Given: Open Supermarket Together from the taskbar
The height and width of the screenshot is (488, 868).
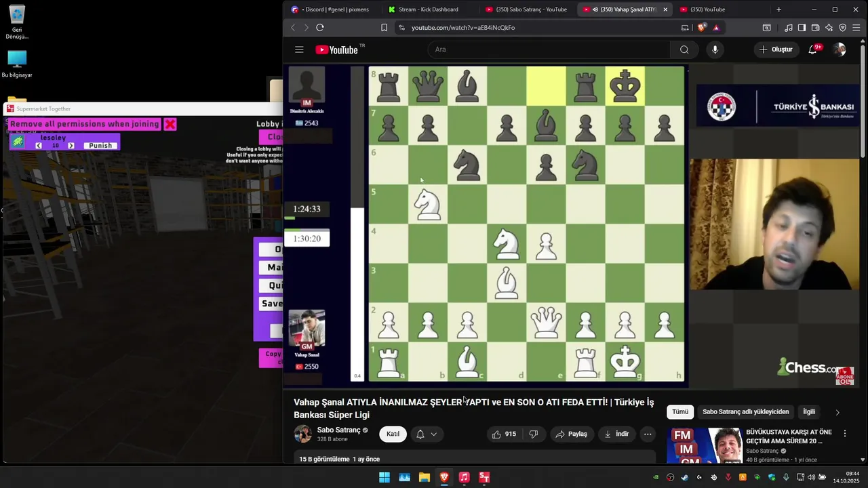Looking at the screenshot, I should pos(484,477).
